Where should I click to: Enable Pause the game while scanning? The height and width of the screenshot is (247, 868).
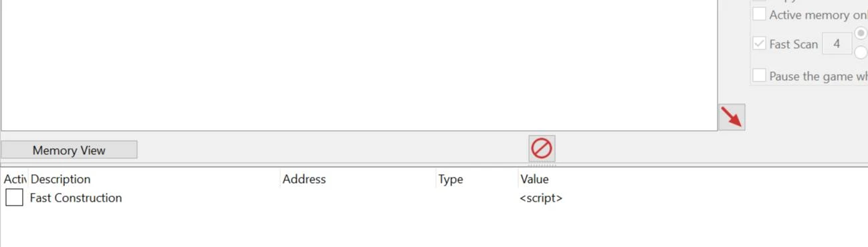(759, 75)
